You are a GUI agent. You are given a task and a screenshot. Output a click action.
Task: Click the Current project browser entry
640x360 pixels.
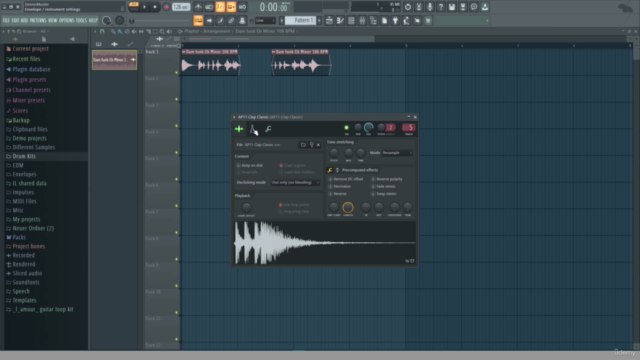point(30,49)
